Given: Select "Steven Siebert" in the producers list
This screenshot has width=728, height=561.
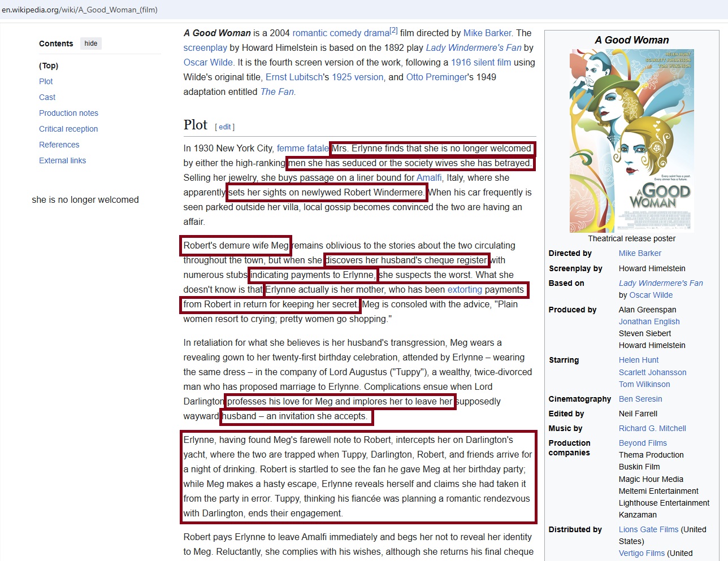Looking at the screenshot, I should [x=645, y=333].
